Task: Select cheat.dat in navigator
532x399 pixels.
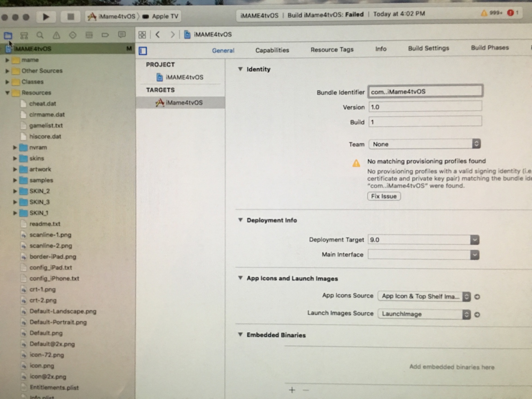Action: [42, 104]
